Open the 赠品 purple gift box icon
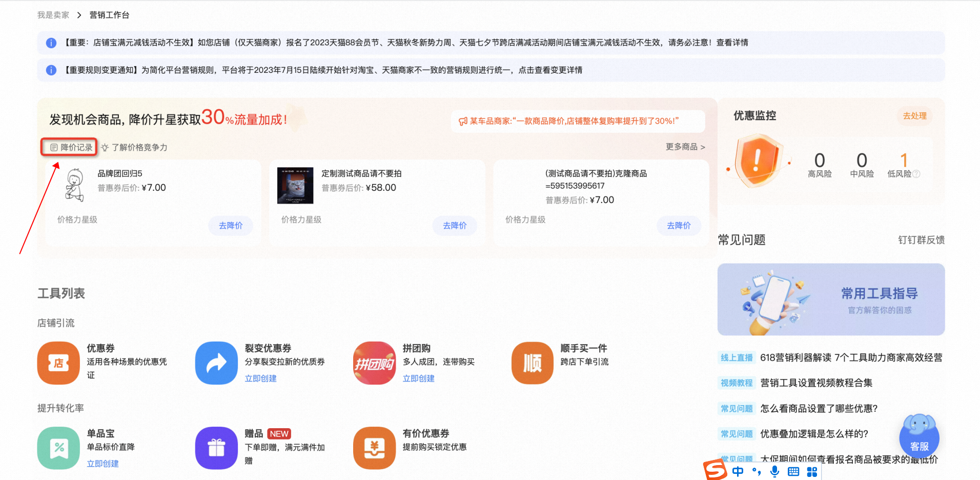The image size is (980, 480). (216, 448)
